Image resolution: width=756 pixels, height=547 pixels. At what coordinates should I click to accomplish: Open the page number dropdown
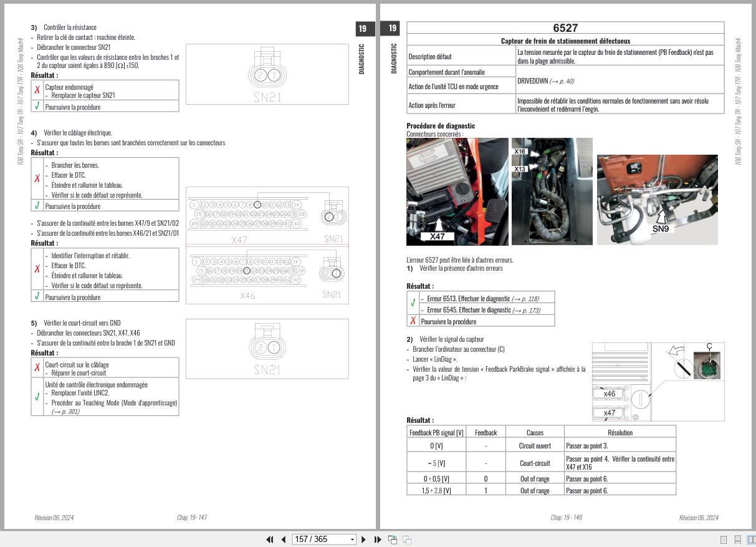click(352, 539)
